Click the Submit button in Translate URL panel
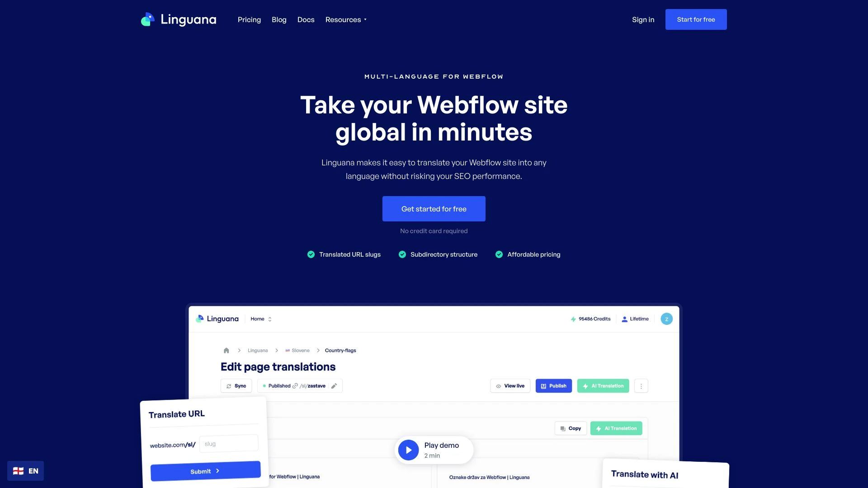The height and width of the screenshot is (488, 868). [205, 471]
